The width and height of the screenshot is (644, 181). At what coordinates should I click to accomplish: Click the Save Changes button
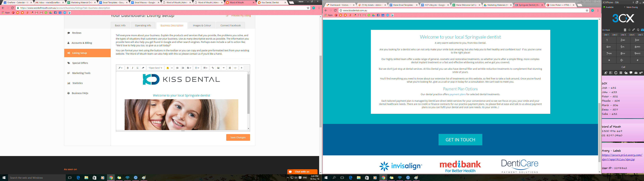click(238, 137)
